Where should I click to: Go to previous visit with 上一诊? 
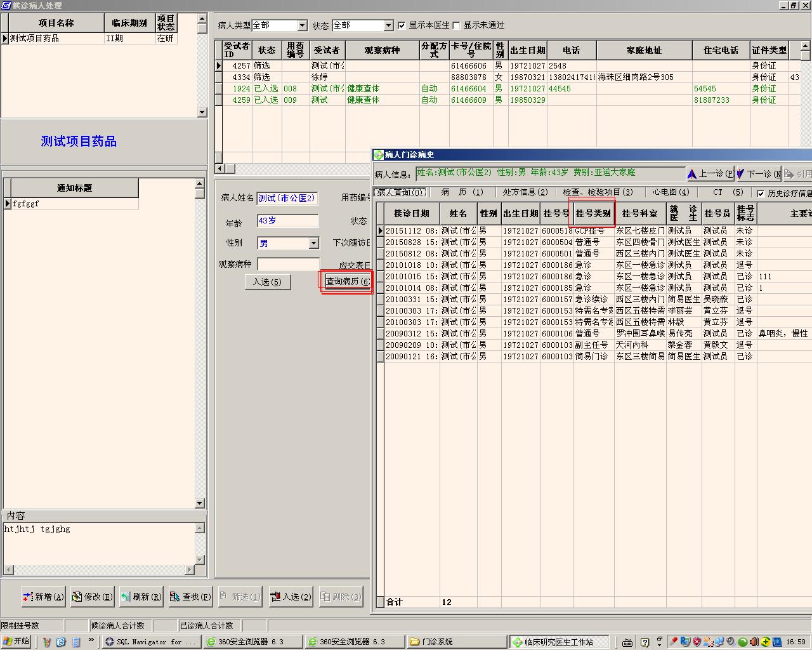tap(710, 174)
